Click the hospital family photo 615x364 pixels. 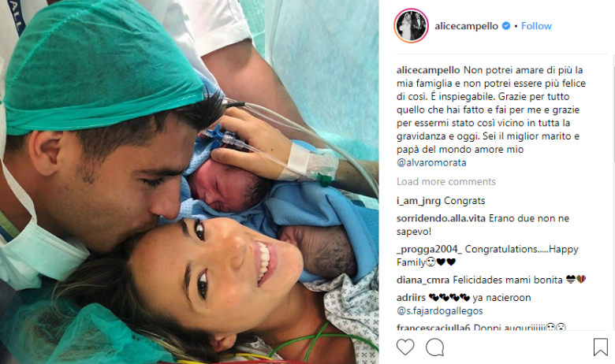click(x=189, y=182)
